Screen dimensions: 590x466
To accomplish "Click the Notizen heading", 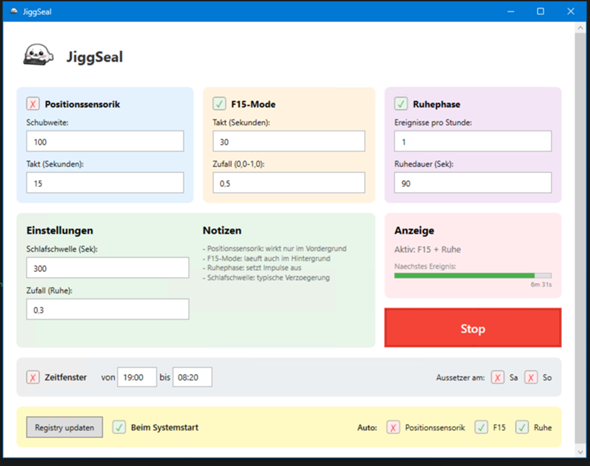I will 222,230.
